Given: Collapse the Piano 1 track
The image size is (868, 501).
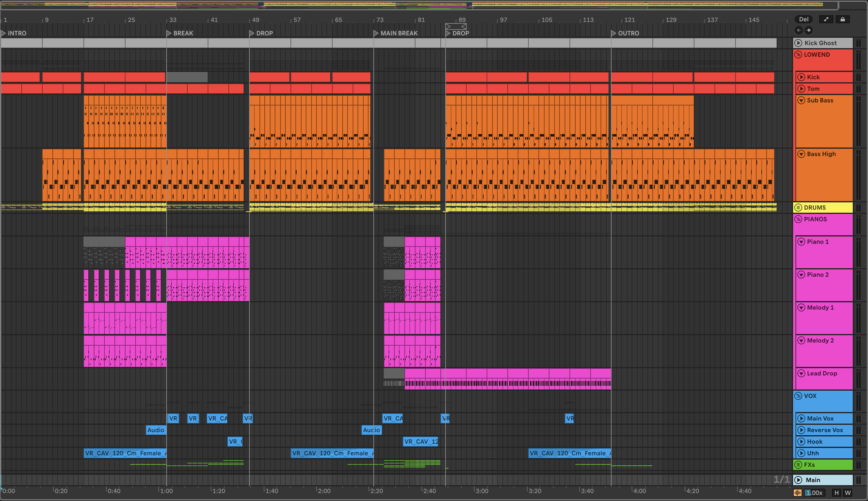Looking at the screenshot, I should click(x=801, y=242).
